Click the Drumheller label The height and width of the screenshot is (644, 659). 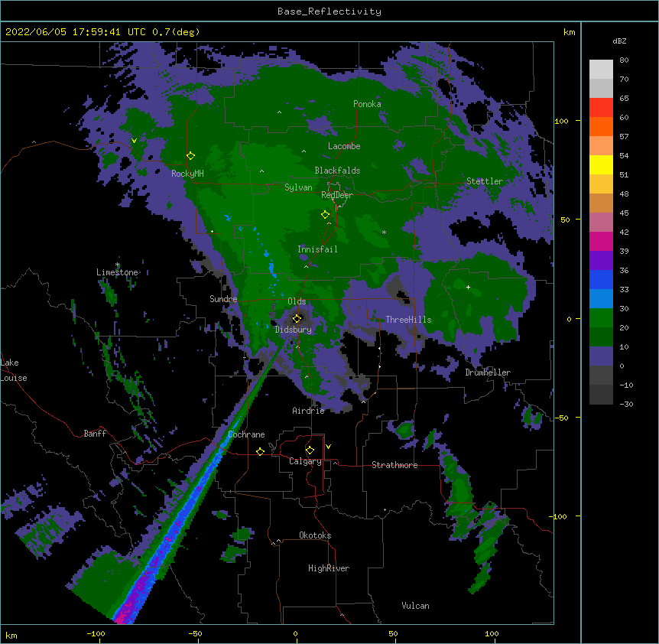tap(488, 372)
